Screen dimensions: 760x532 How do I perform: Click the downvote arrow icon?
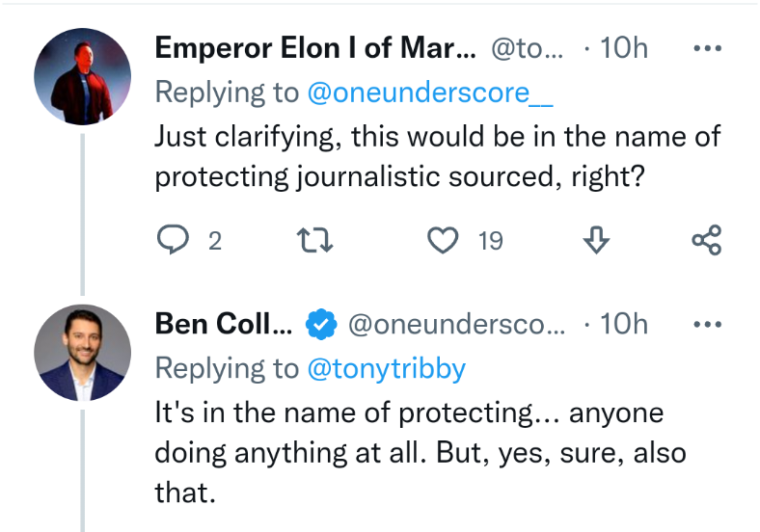coord(596,240)
